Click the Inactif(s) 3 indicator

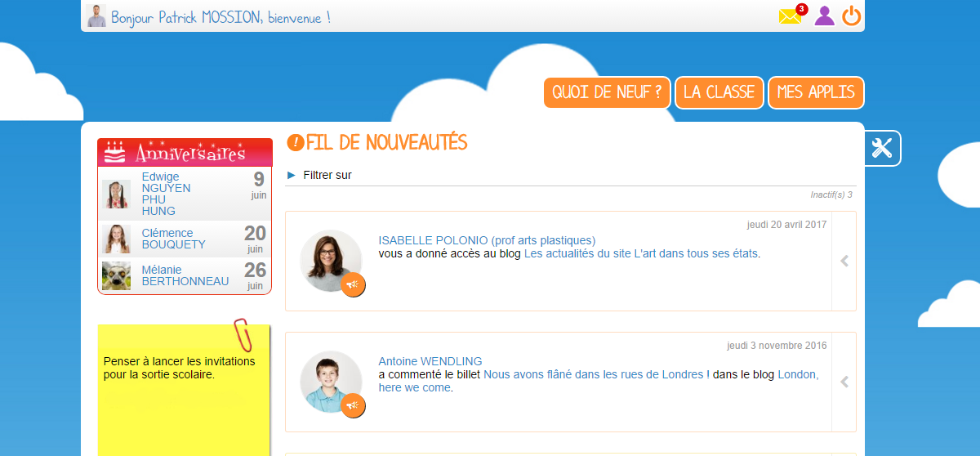(831, 194)
